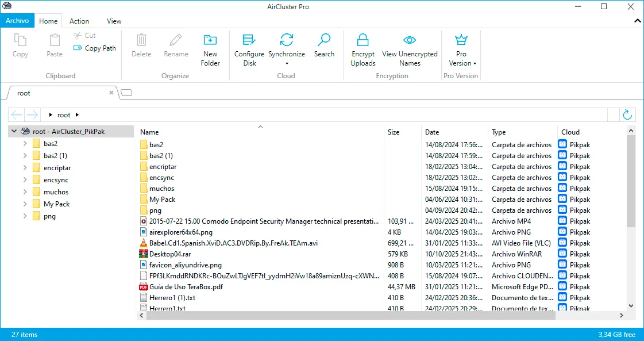Click the folder icon of My Pack in list
This screenshot has width=644, height=341.
pyautogui.click(x=144, y=200)
